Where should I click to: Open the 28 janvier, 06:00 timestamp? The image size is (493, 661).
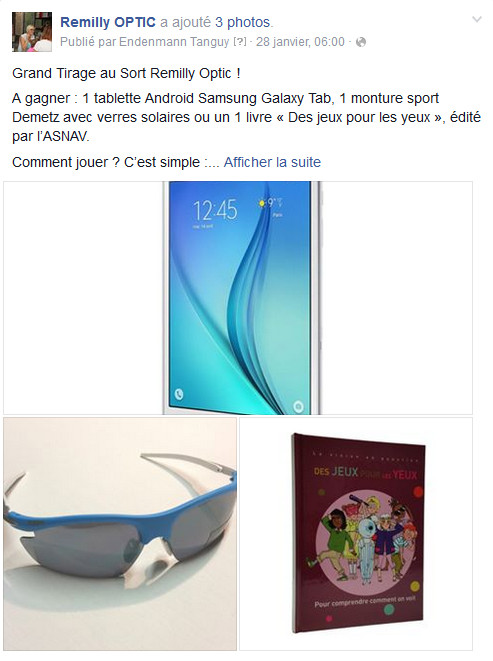click(300, 42)
